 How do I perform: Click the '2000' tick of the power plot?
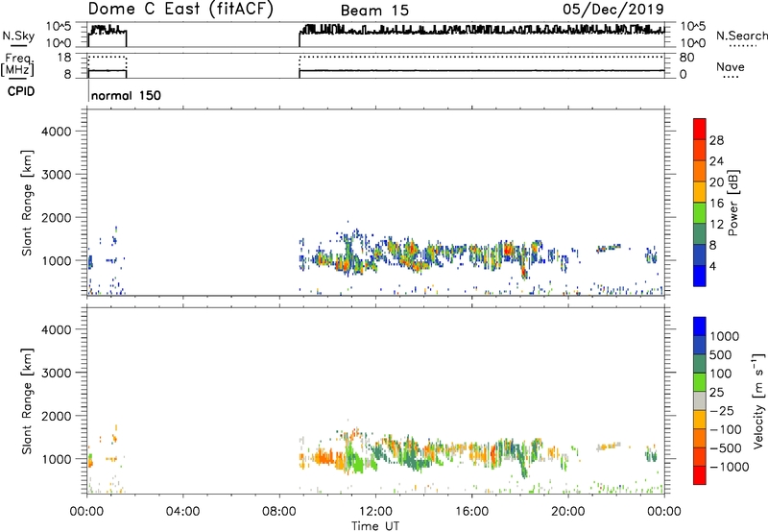(57, 217)
